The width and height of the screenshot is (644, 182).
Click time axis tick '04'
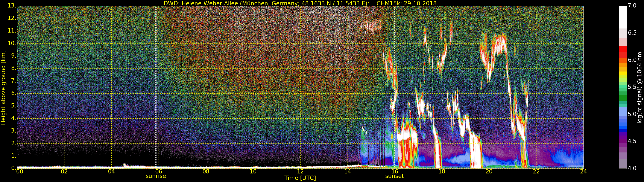(x=111, y=172)
